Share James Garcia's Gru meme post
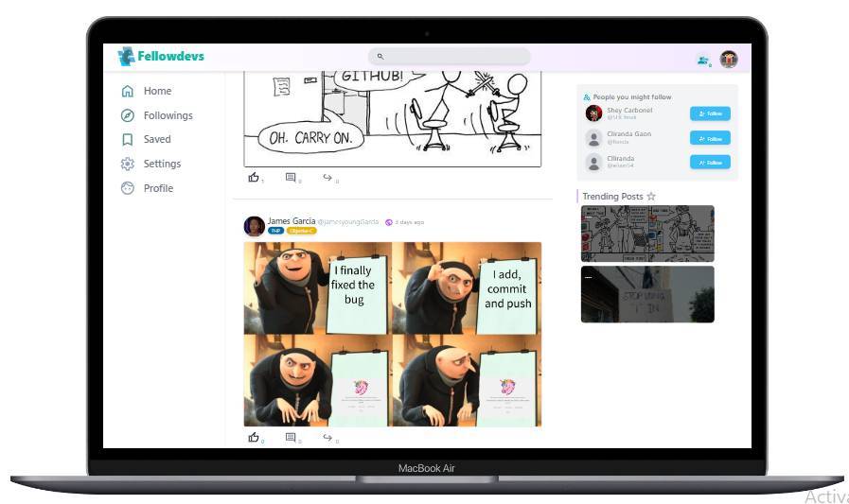This screenshot has width=849, height=504. point(327,437)
